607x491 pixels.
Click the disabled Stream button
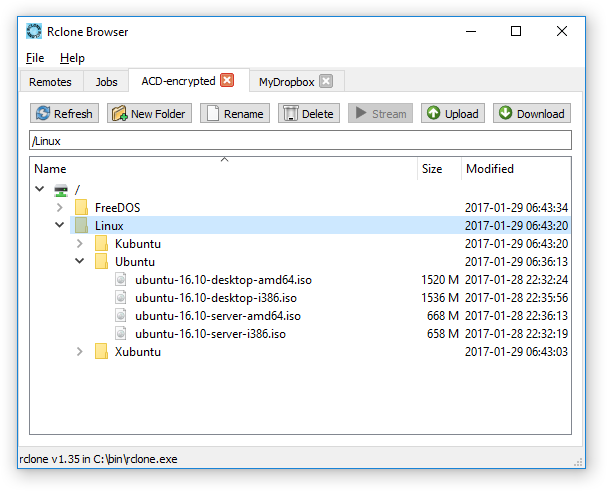point(380,113)
